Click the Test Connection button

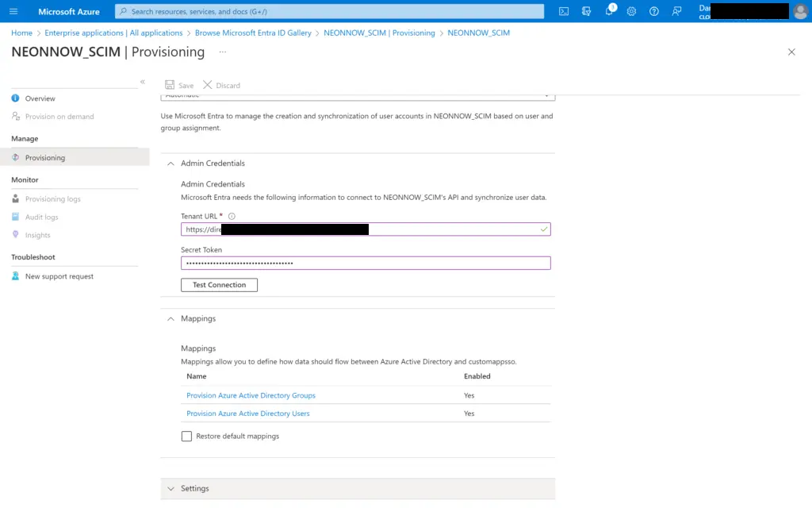point(219,284)
